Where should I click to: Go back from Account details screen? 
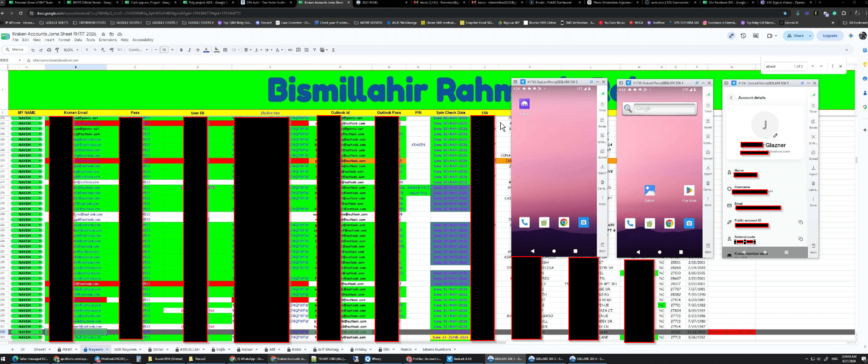point(731,98)
